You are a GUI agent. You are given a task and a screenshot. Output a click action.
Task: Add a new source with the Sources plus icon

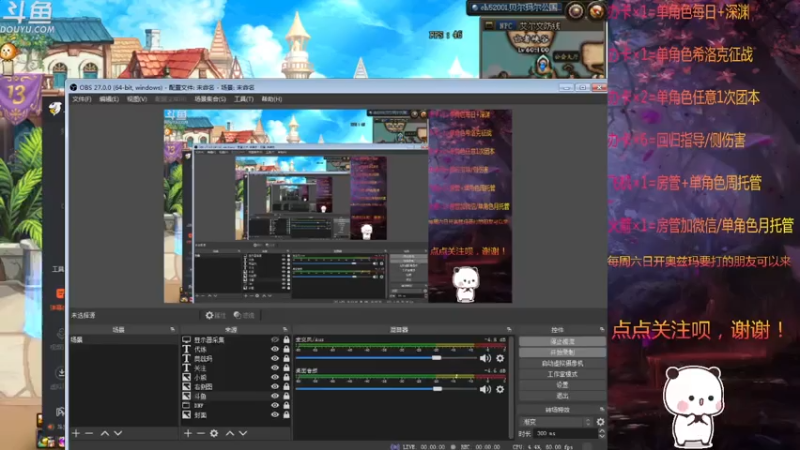[x=188, y=433]
